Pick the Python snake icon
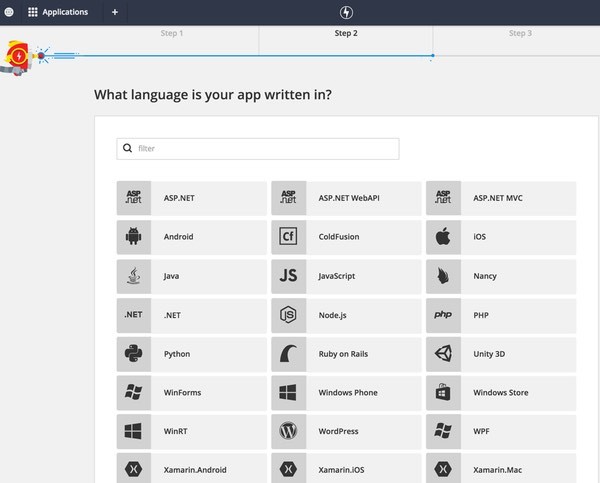 point(134,353)
